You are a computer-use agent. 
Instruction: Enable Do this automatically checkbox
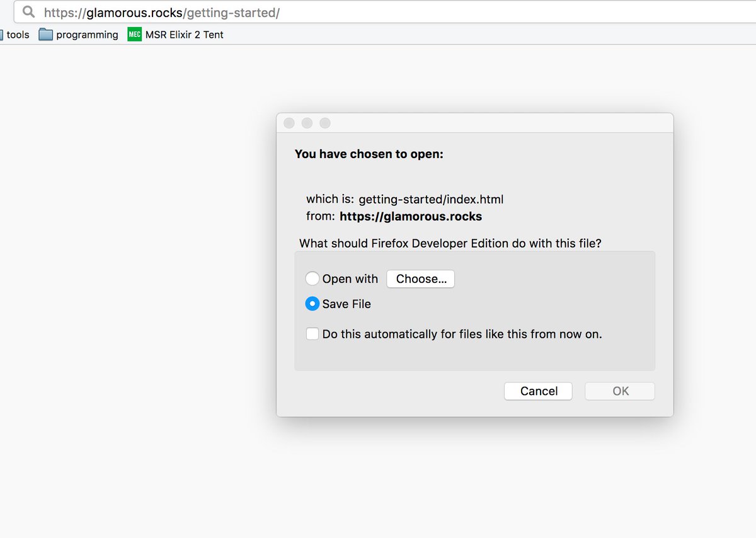tap(312, 334)
